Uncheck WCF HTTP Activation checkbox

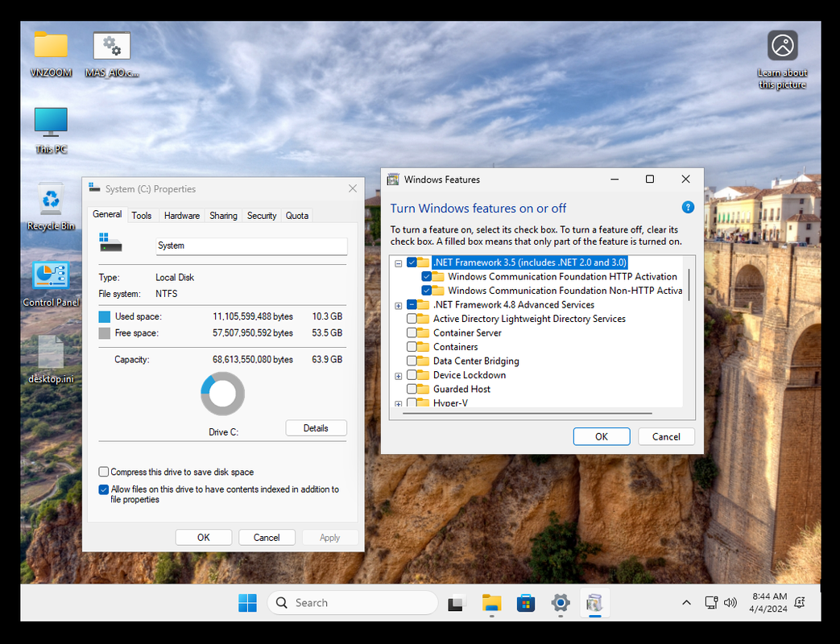[x=426, y=276]
